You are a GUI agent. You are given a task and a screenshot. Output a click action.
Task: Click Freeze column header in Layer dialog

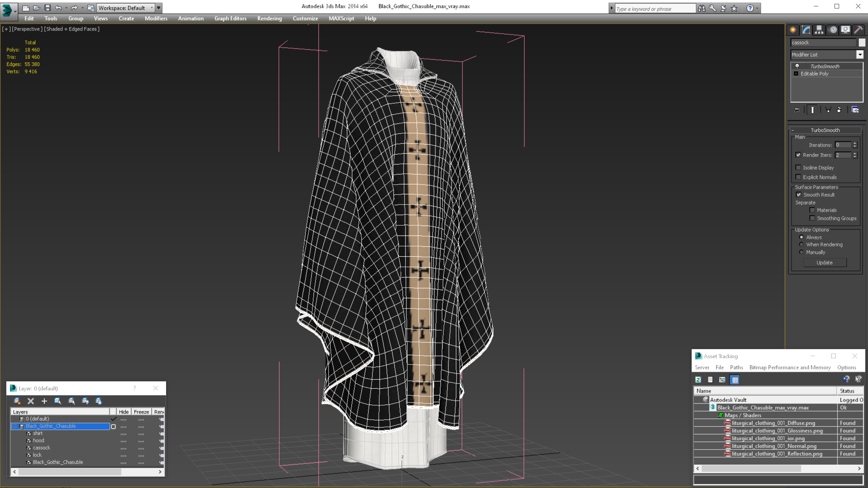point(141,411)
